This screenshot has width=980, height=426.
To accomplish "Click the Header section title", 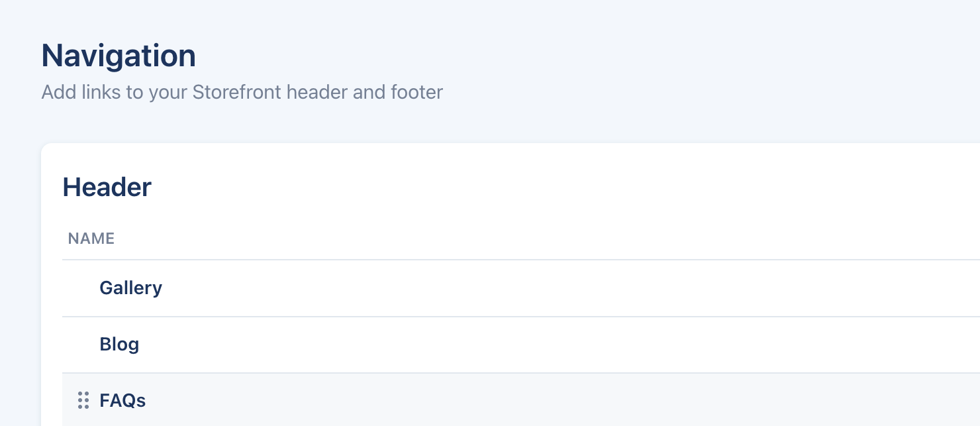I will [107, 187].
